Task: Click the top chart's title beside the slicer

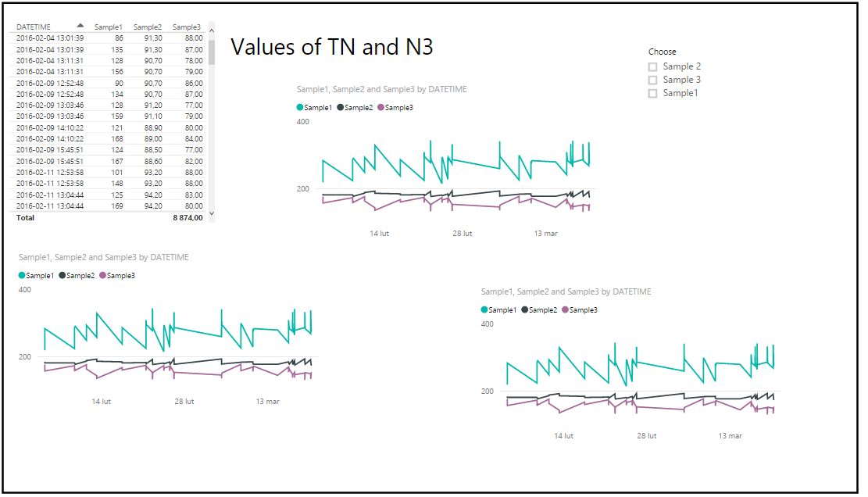Action: (381, 89)
